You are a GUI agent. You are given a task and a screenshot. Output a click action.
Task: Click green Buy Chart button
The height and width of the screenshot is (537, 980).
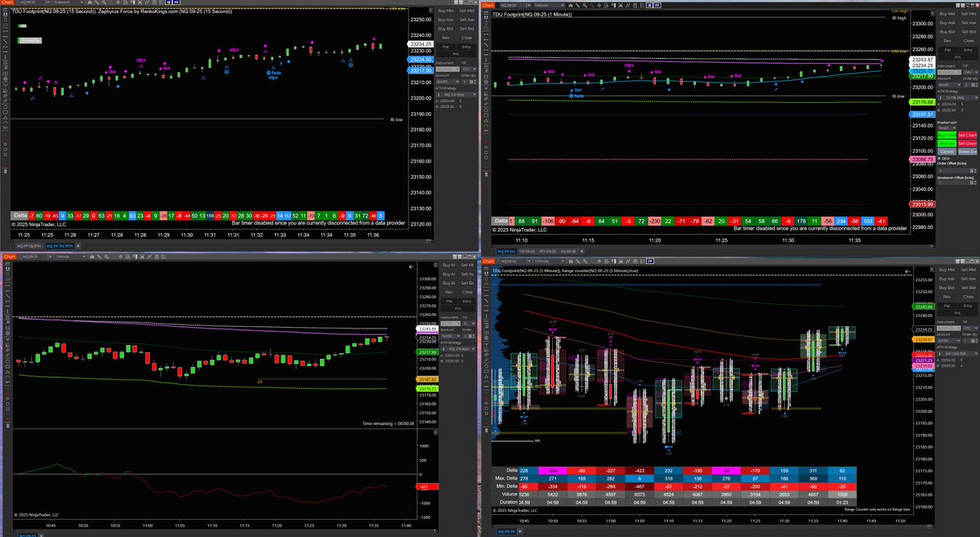pos(947,135)
